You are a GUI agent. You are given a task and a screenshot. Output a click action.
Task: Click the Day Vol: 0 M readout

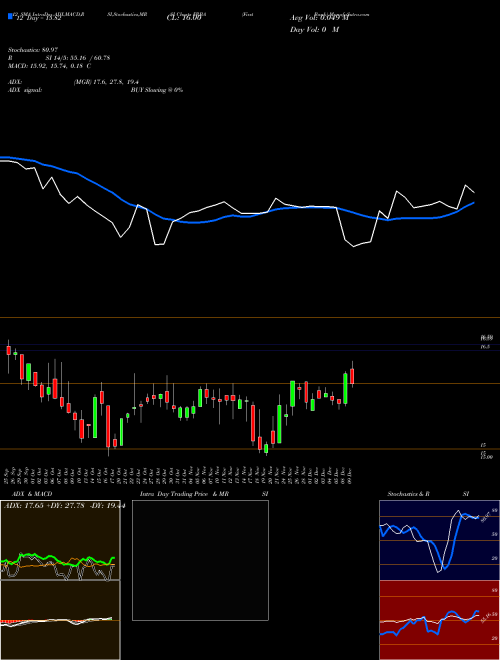click(x=314, y=30)
